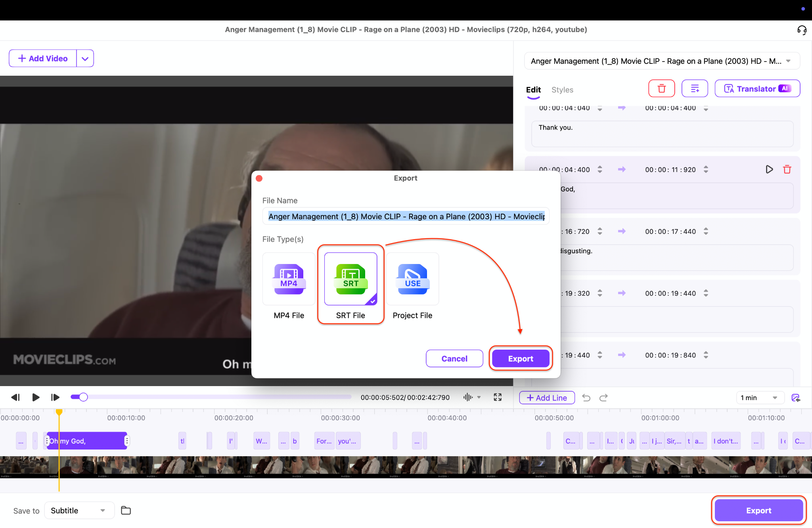Select the Project File type
The width and height of the screenshot is (812, 528).
(x=412, y=279)
